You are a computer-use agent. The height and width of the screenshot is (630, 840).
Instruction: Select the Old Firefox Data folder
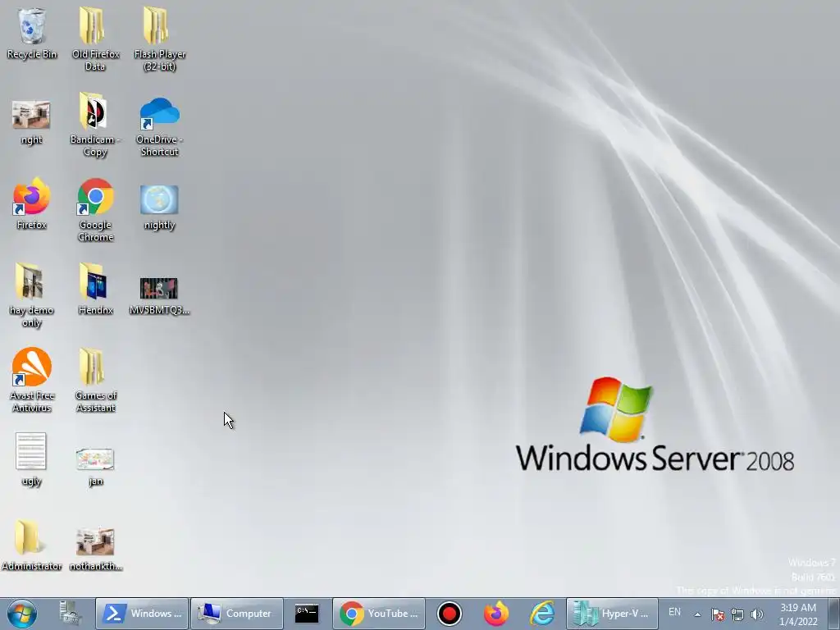point(95,39)
